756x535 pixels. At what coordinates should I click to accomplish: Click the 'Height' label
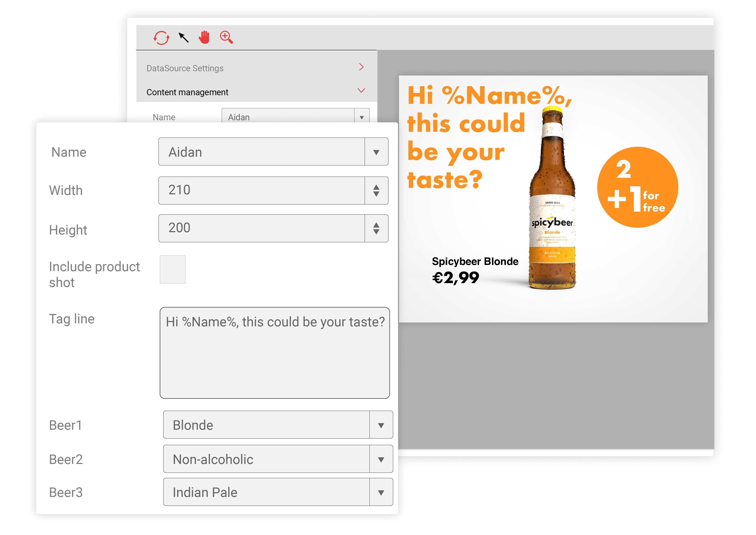pos(68,230)
